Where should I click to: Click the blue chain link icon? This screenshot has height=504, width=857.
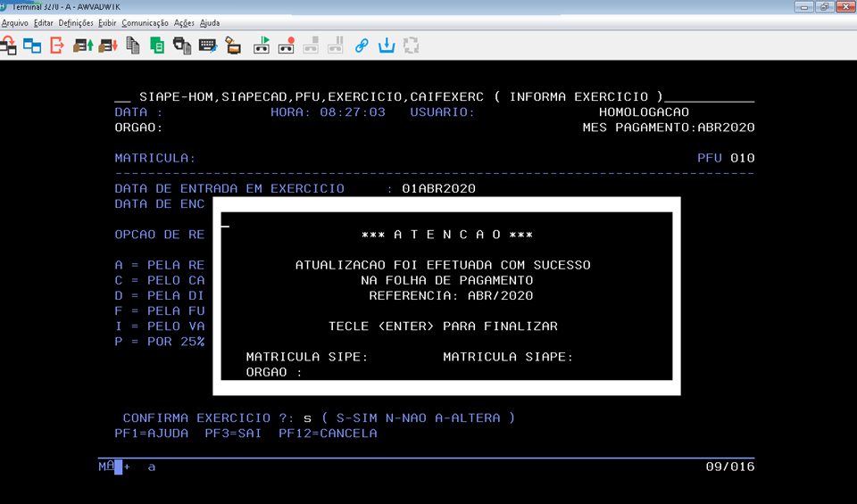tap(362, 45)
